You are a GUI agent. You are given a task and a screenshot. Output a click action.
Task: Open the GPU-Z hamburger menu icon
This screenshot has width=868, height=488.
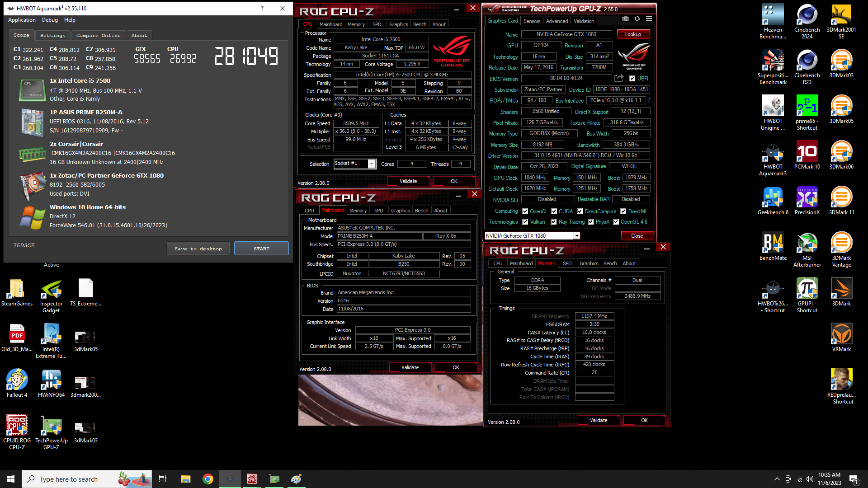pyautogui.click(x=649, y=19)
